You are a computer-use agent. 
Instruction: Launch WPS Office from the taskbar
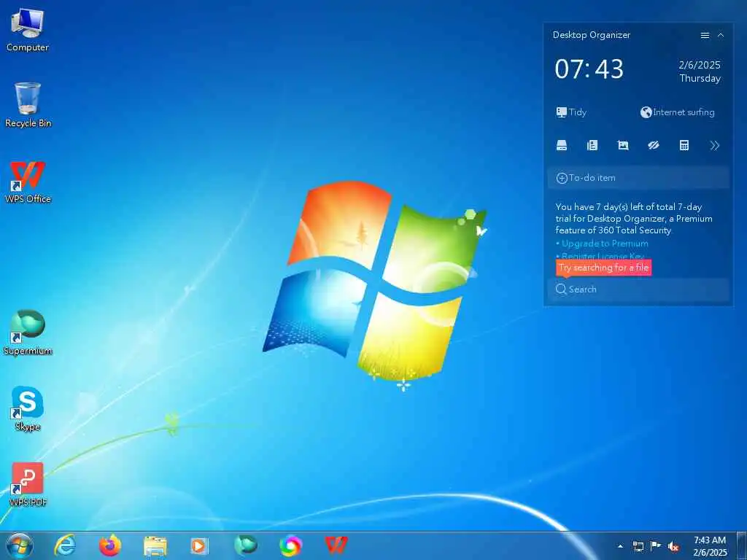click(x=336, y=545)
